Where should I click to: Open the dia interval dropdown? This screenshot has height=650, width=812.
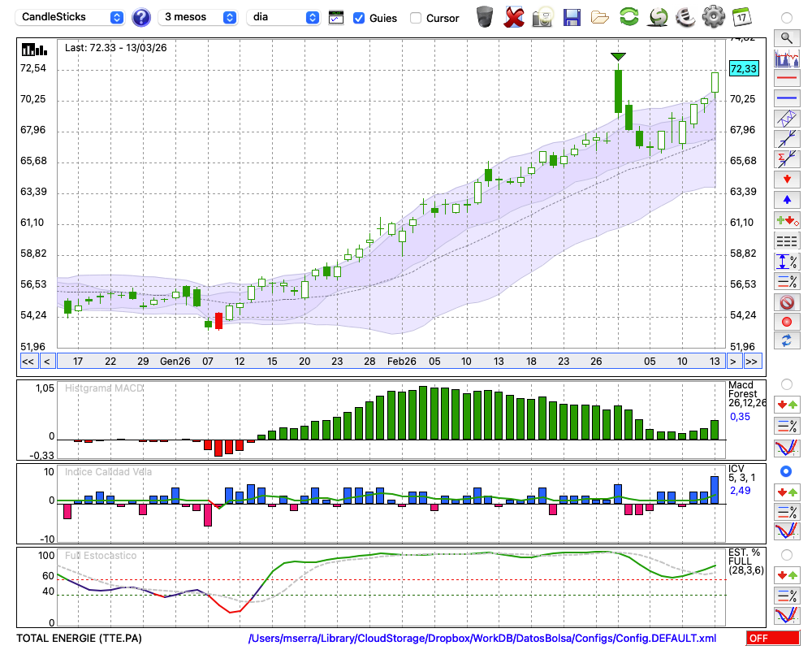pos(283,17)
